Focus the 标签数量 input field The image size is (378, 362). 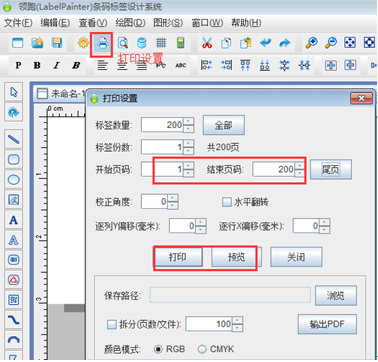[163, 125]
